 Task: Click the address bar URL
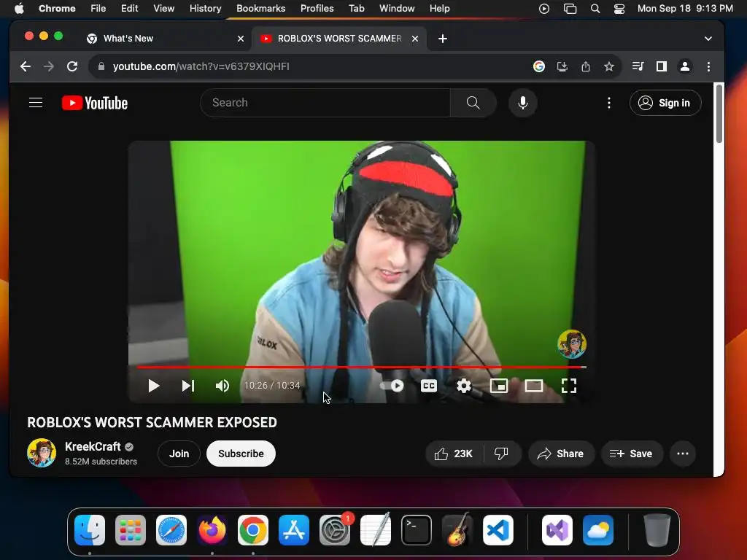click(x=201, y=66)
